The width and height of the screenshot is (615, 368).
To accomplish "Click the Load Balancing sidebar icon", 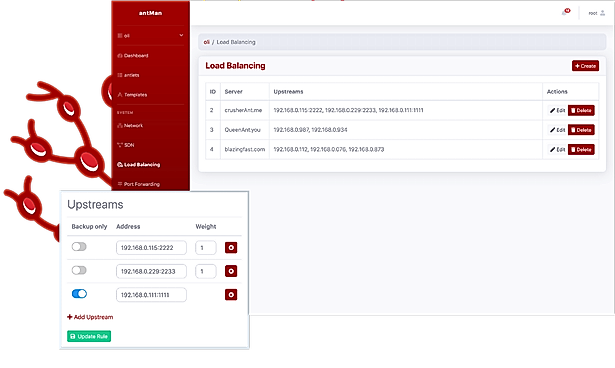I will point(120,164).
